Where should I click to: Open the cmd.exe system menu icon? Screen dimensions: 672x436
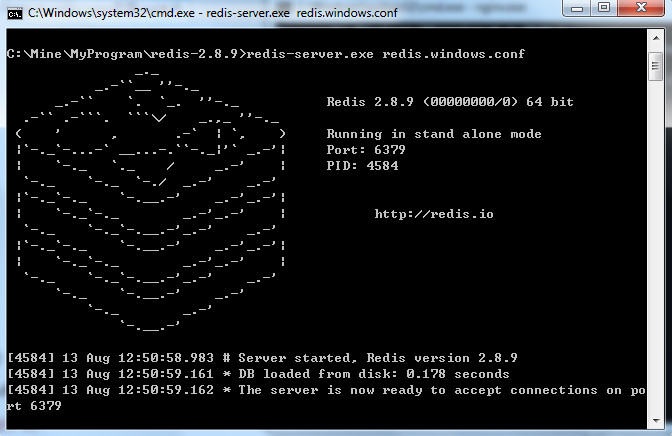pyautogui.click(x=15, y=14)
